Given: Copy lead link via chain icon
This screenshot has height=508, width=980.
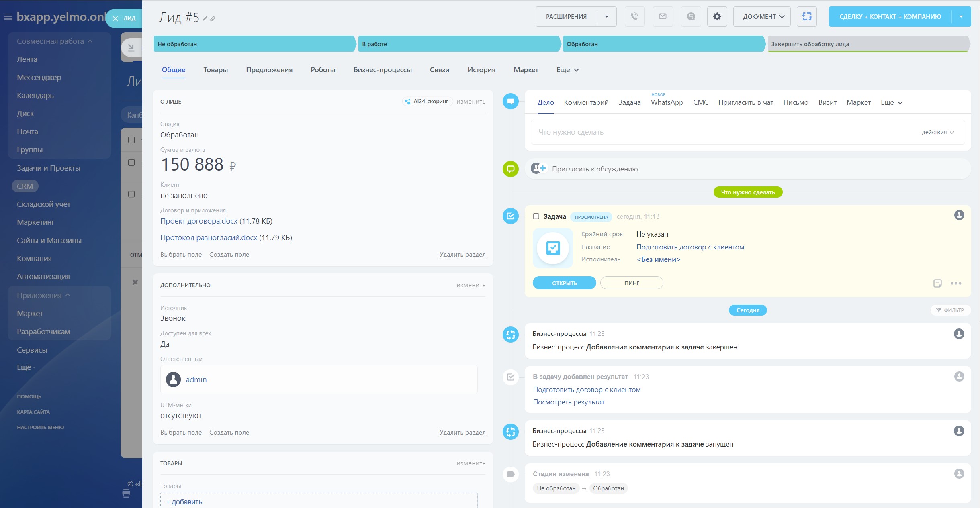Looking at the screenshot, I should pos(213,18).
